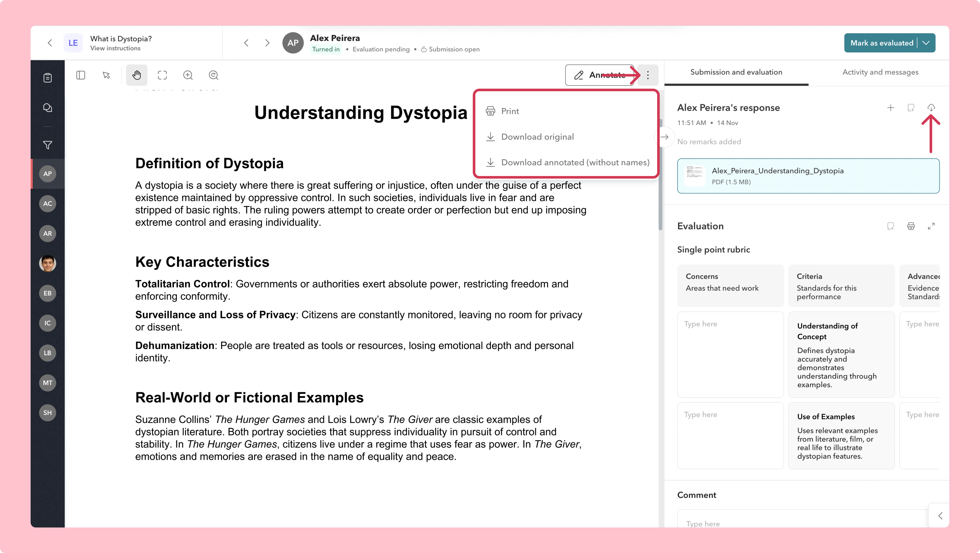The image size is (980, 553).
Task: Activate the hand pan tool
Action: pos(137,75)
